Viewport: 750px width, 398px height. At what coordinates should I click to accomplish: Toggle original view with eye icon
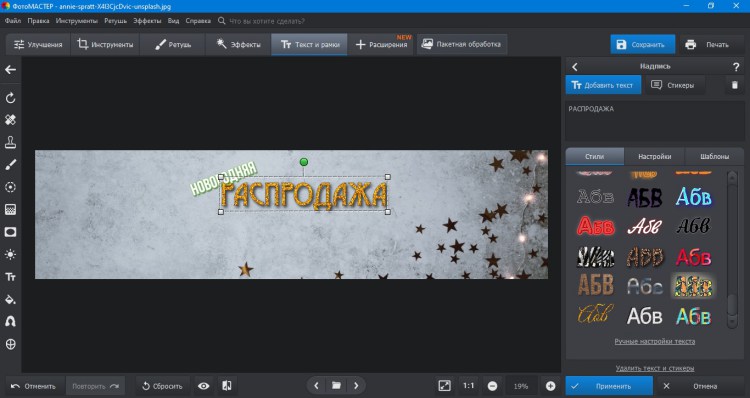(x=204, y=386)
